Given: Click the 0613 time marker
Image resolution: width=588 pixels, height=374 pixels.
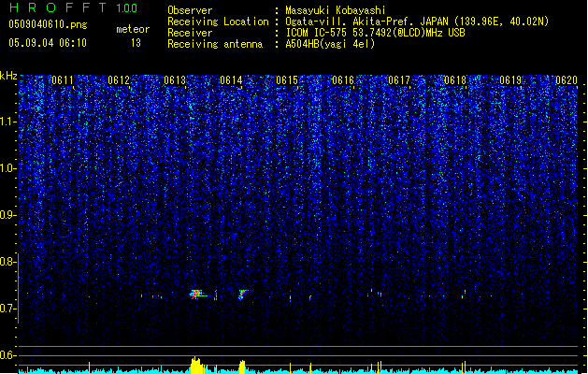Looking at the screenshot, I should (175, 80).
